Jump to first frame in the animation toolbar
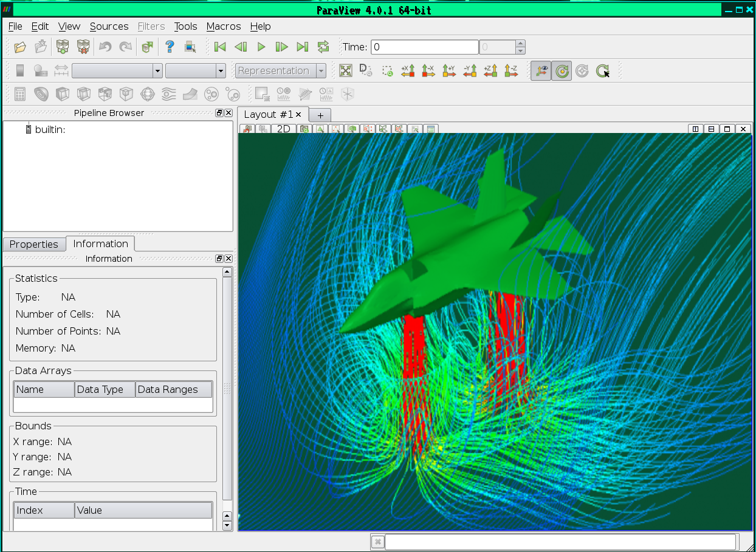The image size is (756, 552). (x=220, y=47)
